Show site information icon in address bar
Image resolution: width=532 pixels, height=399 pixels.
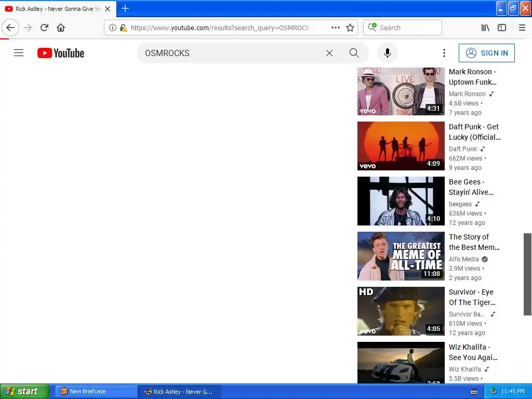pyautogui.click(x=113, y=28)
